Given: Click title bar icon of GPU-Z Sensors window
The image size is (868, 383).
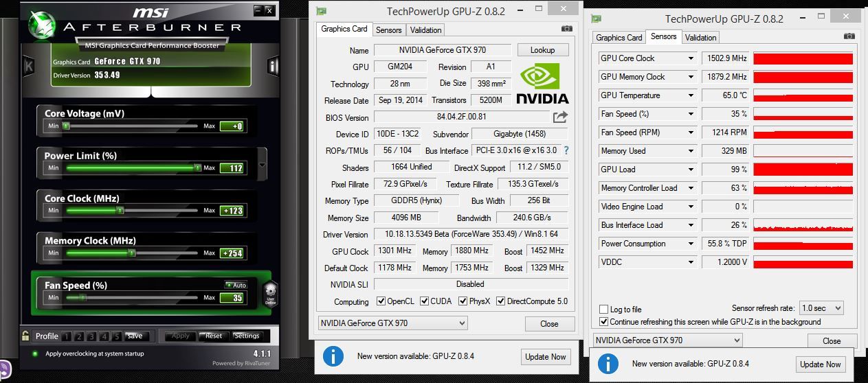Looking at the screenshot, I should point(597,19).
